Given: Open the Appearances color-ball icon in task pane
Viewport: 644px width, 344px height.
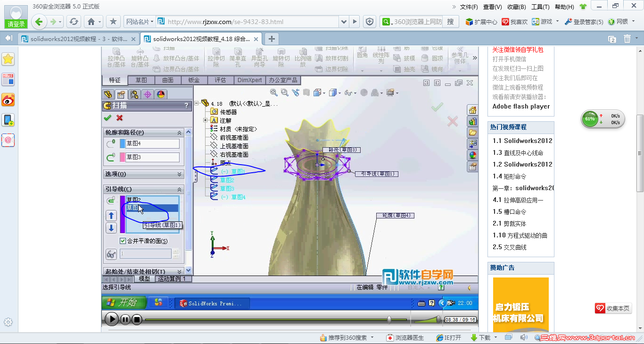Looking at the screenshot, I should point(472,155).
